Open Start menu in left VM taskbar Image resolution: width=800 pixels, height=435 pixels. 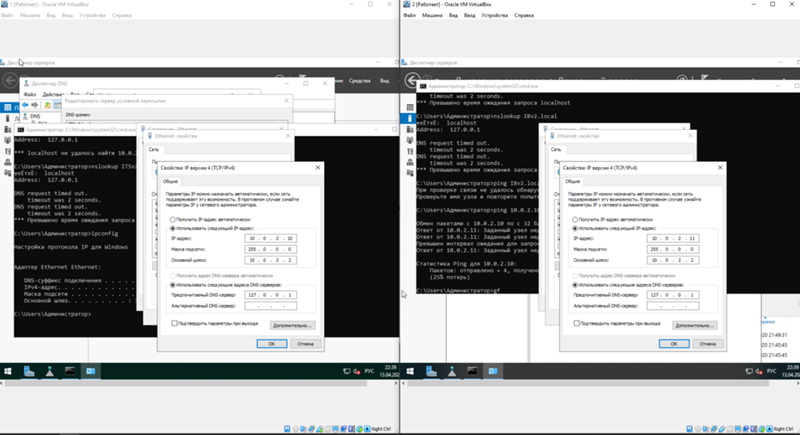tap(8, 371)
